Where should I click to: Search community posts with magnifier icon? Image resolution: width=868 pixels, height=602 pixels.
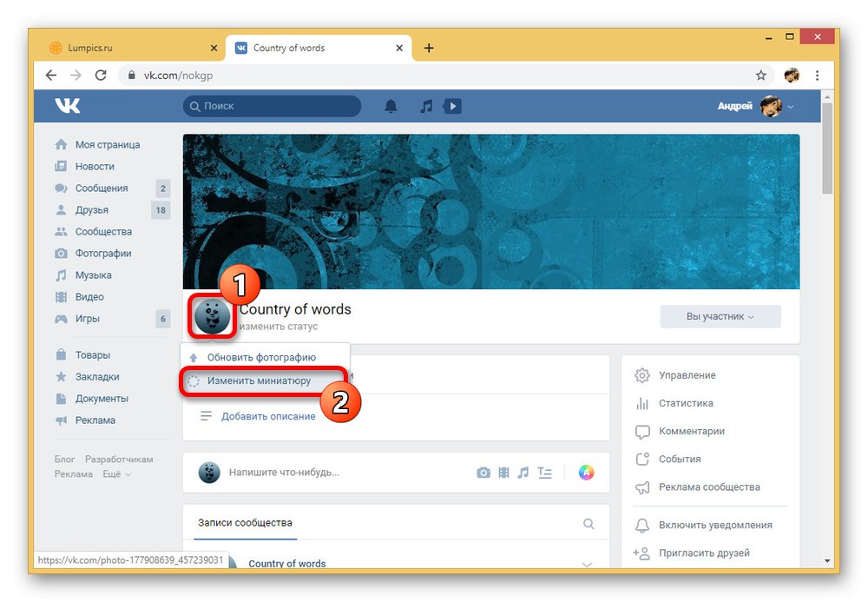589,523
